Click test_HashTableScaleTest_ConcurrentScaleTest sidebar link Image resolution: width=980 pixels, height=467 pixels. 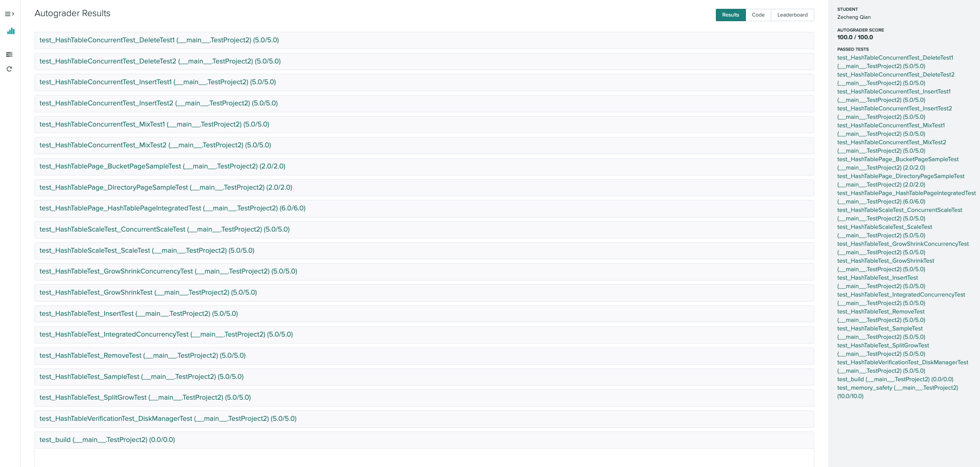[899, 210]
